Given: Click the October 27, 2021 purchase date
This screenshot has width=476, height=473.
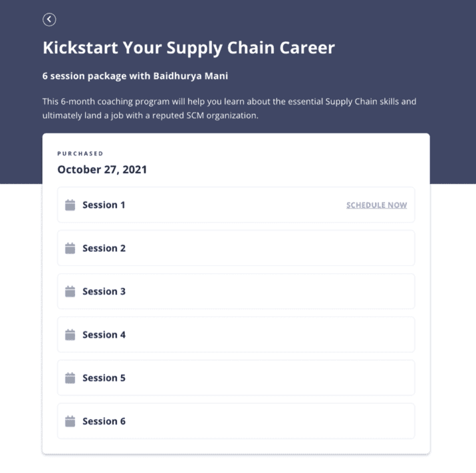Looking at the screenshot, I should tap(102, 169).
